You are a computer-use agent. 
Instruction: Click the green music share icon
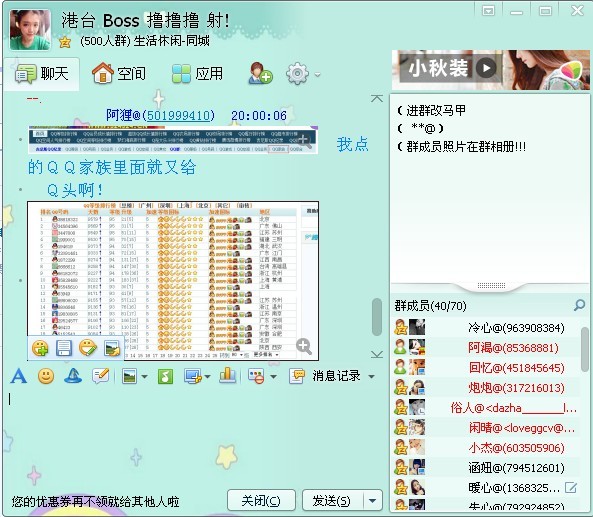pos(165,376)
